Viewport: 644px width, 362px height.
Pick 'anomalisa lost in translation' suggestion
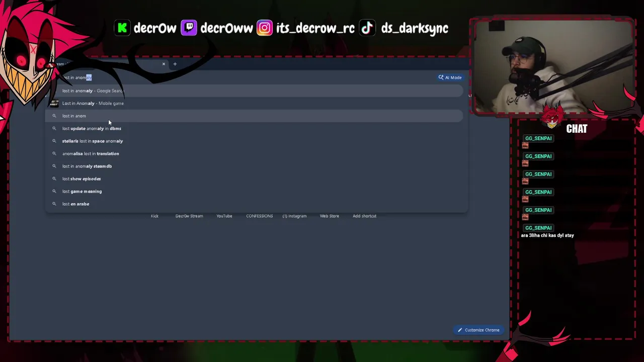tap(254, 153)
